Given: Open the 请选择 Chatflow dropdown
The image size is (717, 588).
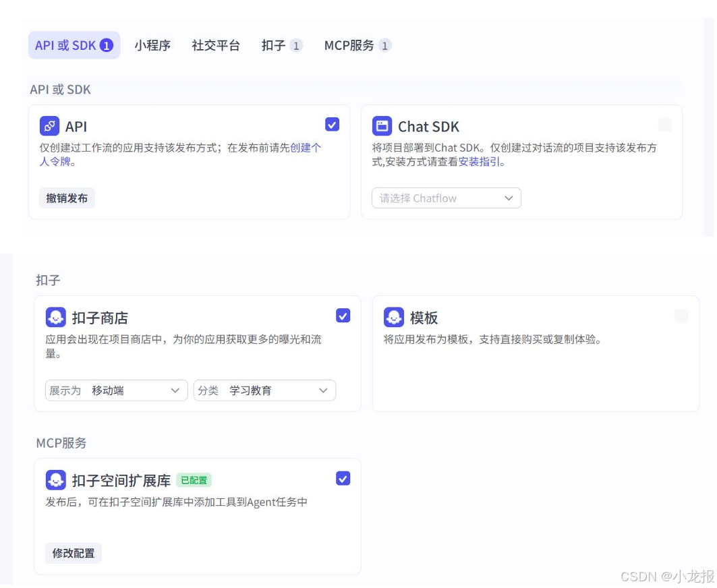Looking at the screenshot, I should [446, 198].
